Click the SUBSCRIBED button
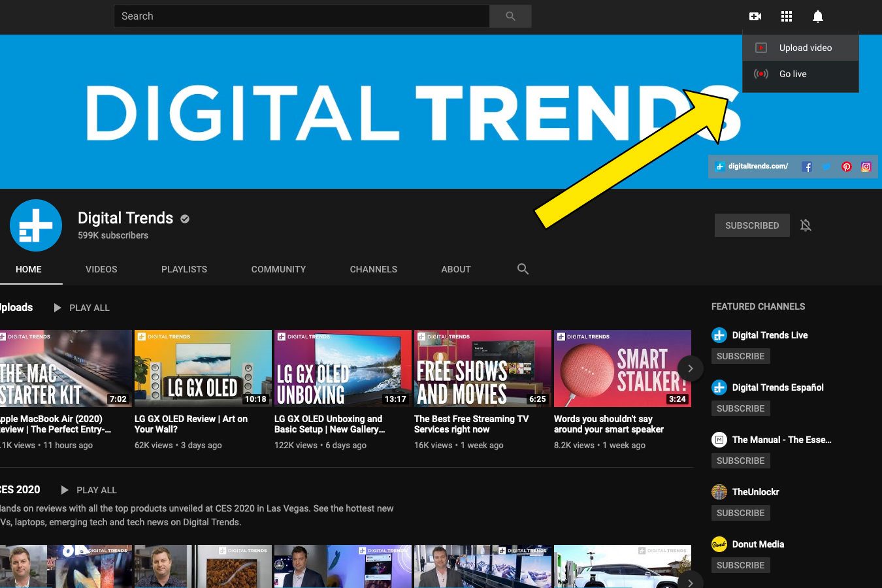This screenshot has height=588, width=882. (x=752, y=225)
